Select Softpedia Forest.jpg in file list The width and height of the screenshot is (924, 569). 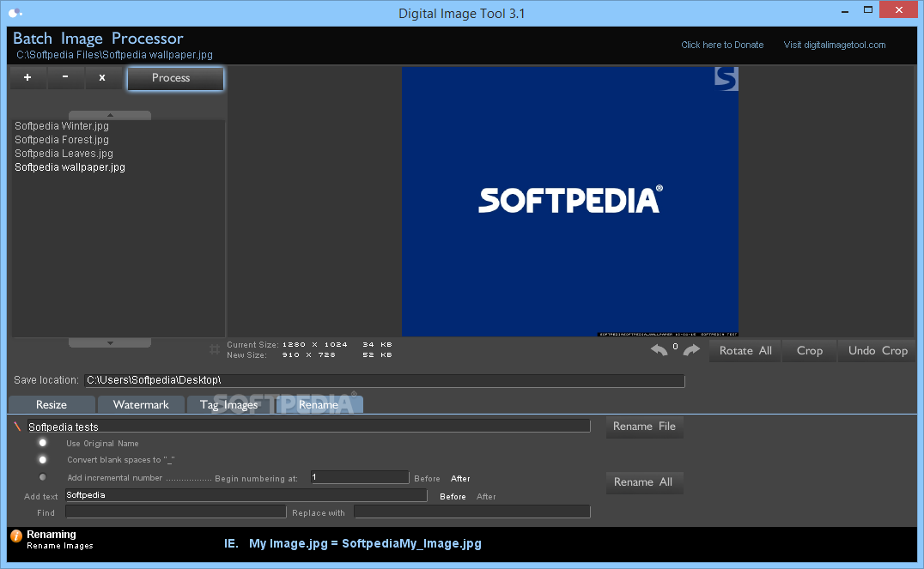(x=62, y=140)
